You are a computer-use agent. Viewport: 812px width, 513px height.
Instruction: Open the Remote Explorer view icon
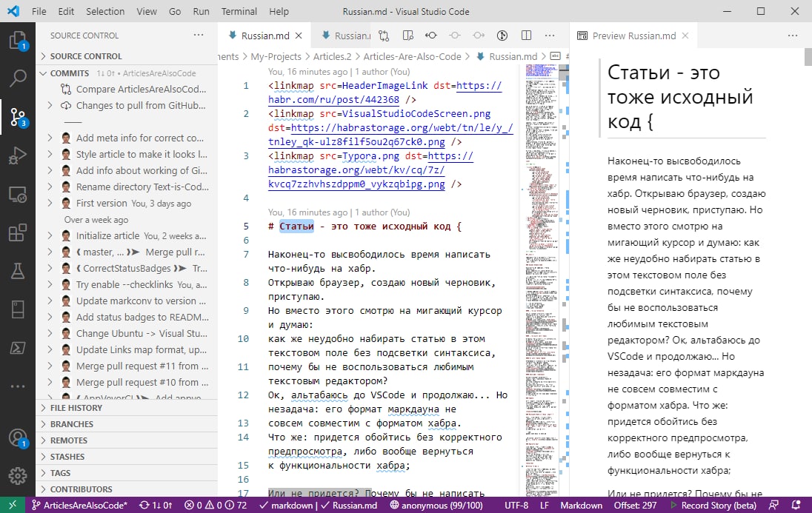[18, 194]
